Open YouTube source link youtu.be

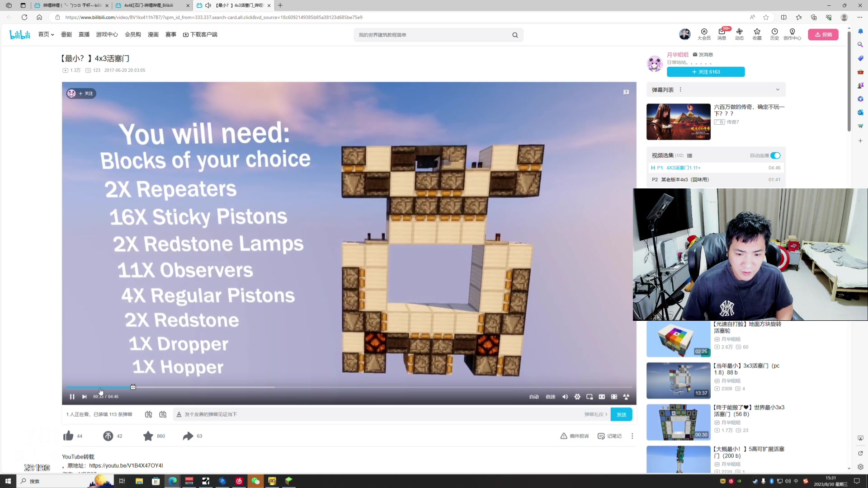tap(126, 465)
